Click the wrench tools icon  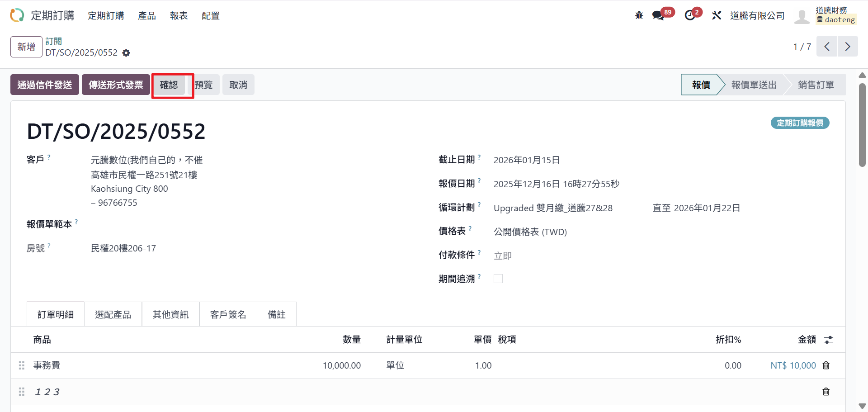[x=717, y=15]
